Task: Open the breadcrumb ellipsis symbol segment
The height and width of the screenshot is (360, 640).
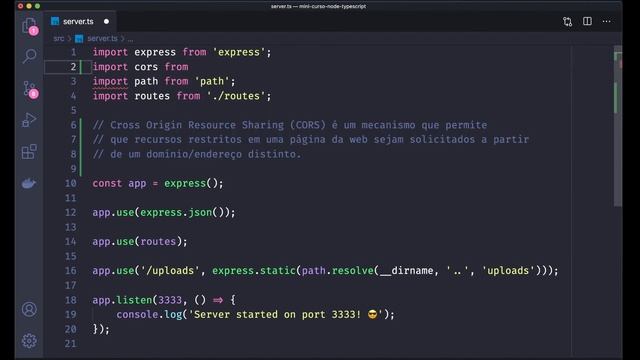Action: tap(130, 39)
